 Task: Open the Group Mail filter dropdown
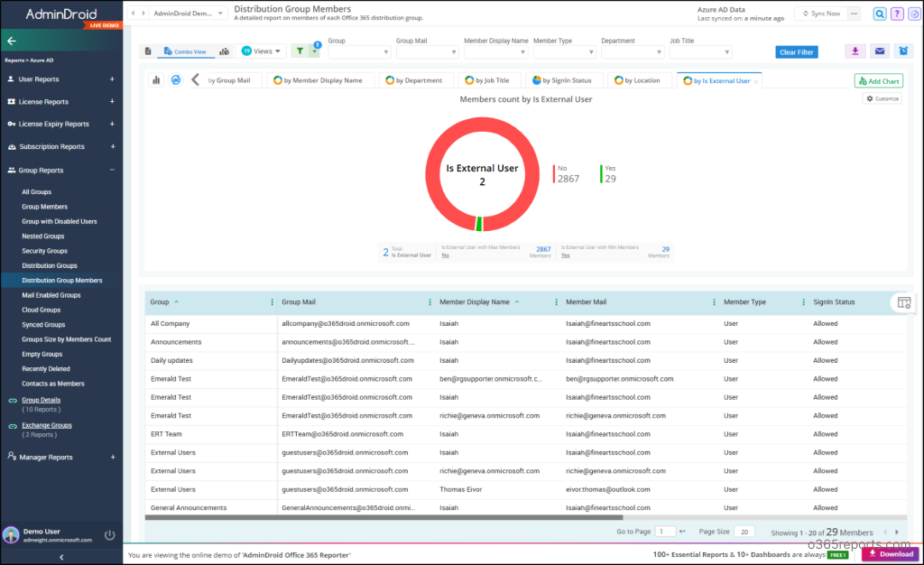[x=427, y=51]
